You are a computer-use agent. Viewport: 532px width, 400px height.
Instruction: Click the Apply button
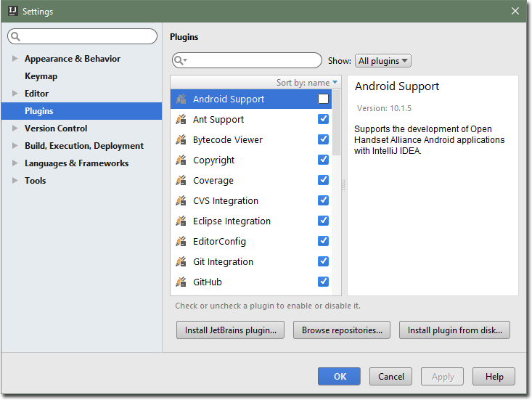coord(443,376)
